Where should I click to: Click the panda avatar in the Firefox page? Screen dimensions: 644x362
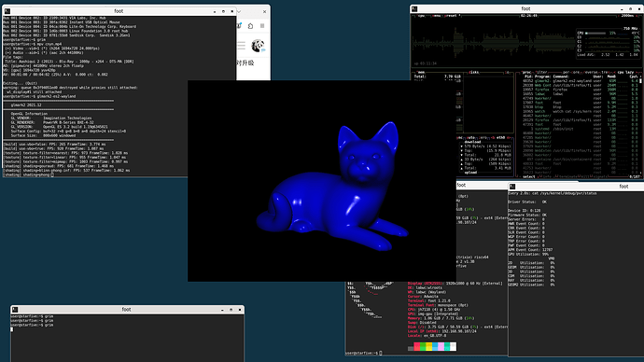pos(258,45)
